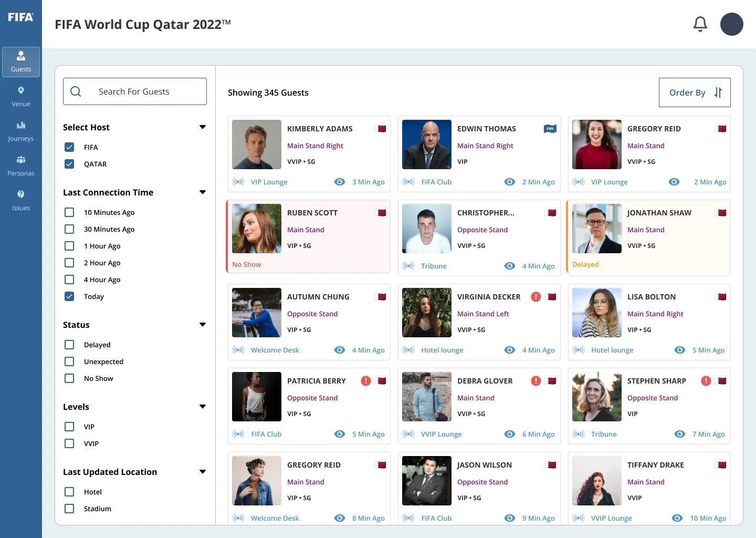Click red alert icon on Stephen Sharp
Viewport: 756px width, 538px height.
[x=706, y=381]
